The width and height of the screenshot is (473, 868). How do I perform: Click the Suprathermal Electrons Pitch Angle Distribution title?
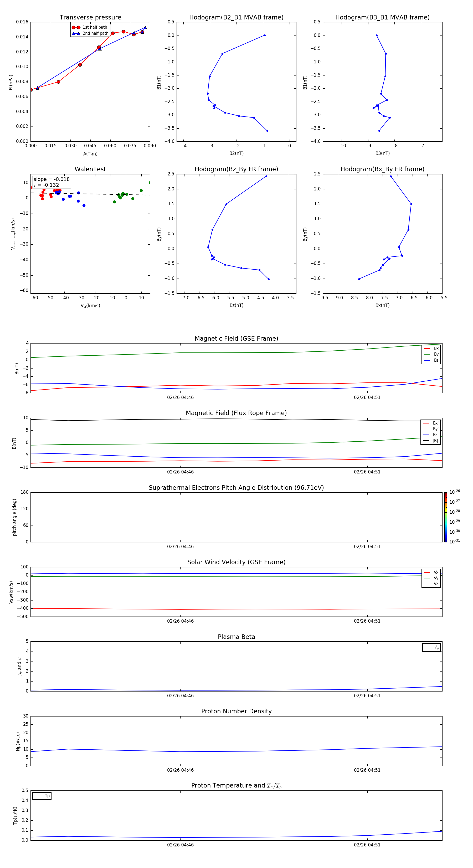pos(236,488)
